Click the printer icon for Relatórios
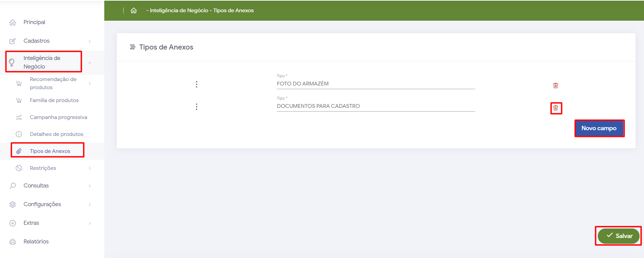The height and width of the screenshot is (258, 644). [x=13, y=242]
